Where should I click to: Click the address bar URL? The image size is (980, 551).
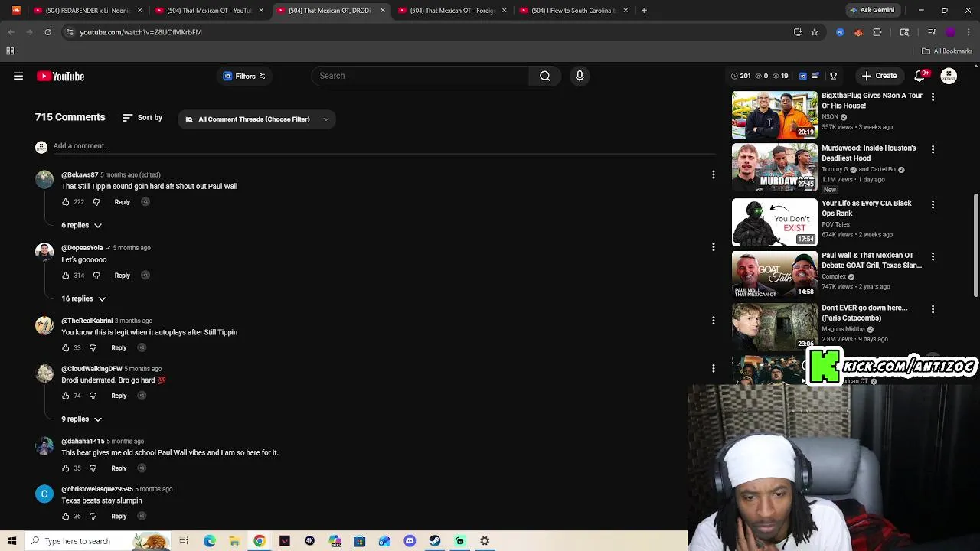click(x=141, y=32)
